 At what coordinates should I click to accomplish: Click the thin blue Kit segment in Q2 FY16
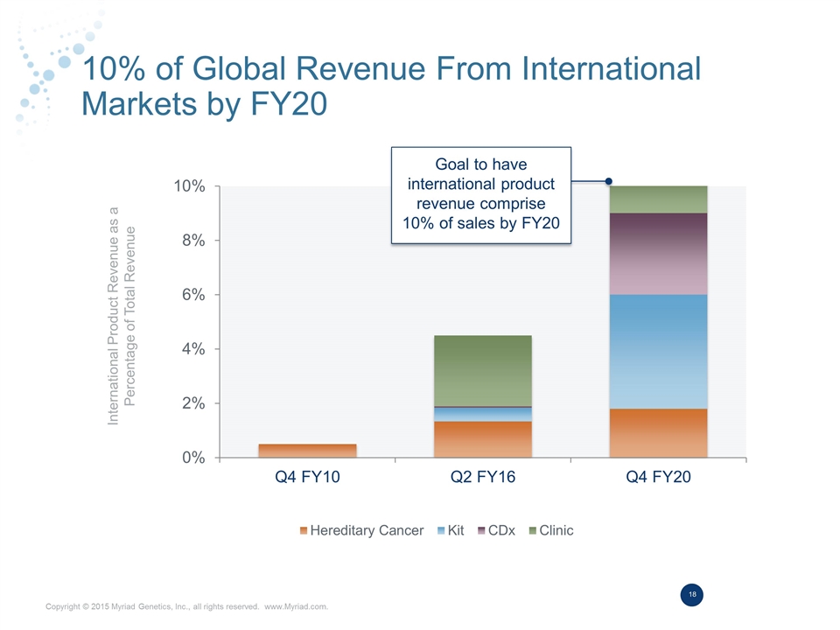coord(482,414)
